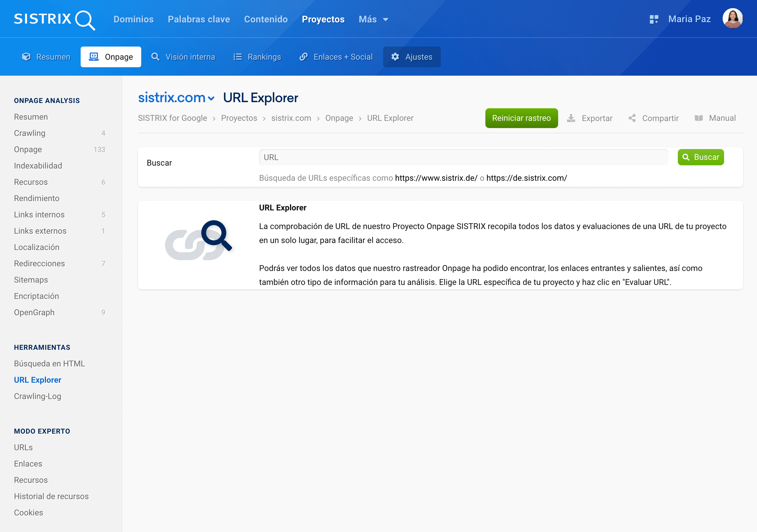Click the Compartir share icon
This screenshot has height=532, width=757.
[x=632, y=118]
